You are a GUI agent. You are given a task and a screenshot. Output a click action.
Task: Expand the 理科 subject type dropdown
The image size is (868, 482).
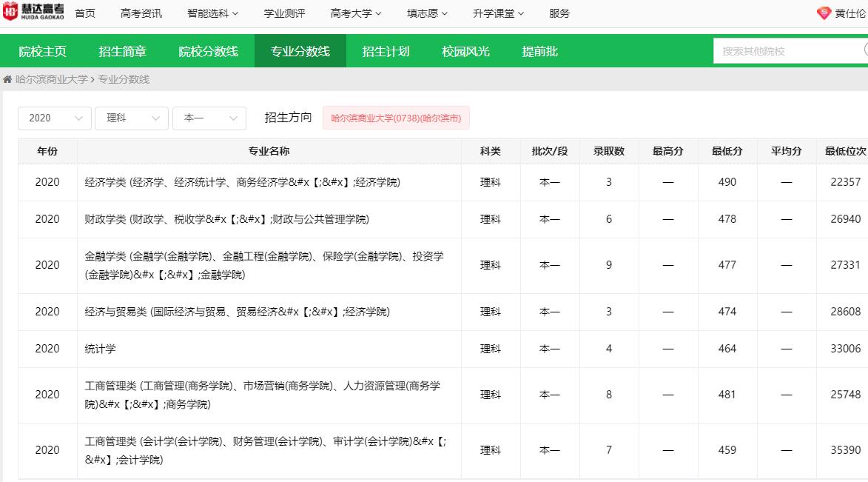pos(132,118)
